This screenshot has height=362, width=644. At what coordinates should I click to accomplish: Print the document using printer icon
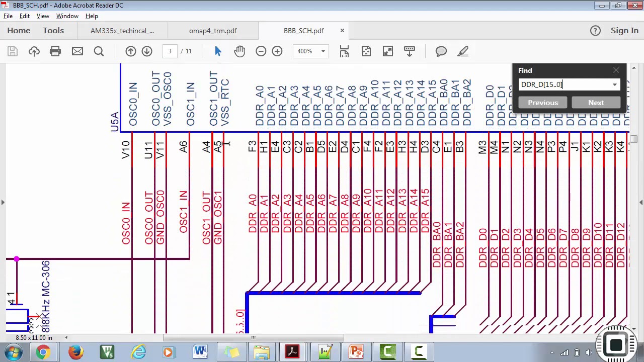tap(55, 51)
